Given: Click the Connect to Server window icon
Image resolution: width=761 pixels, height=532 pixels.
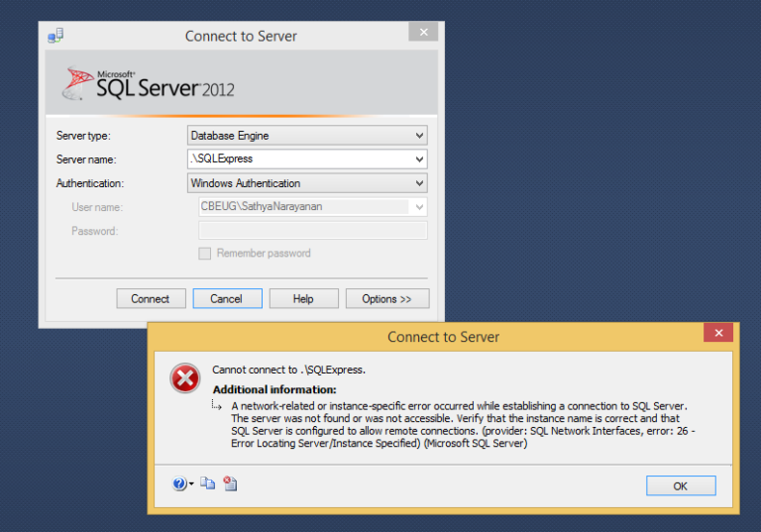Looking at the screenshot, I should point(55,36).
